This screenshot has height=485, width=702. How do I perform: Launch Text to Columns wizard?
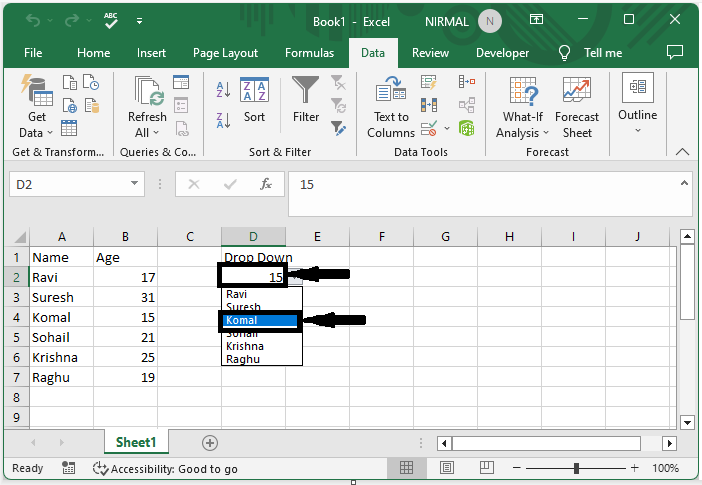coord(390,108)
